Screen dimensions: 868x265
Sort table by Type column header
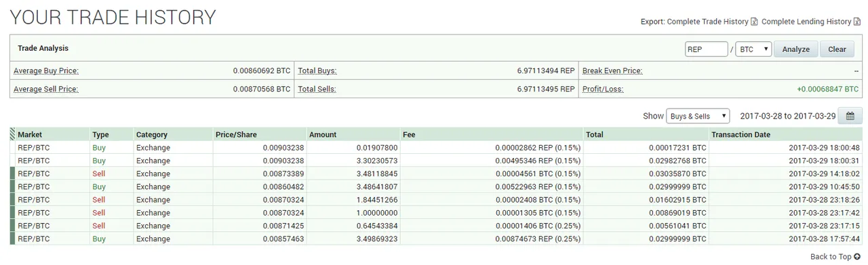point(100,135)
